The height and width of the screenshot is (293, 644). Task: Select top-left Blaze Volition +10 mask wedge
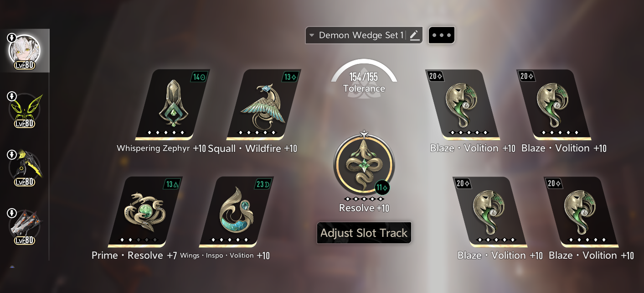tap(463, 105)
